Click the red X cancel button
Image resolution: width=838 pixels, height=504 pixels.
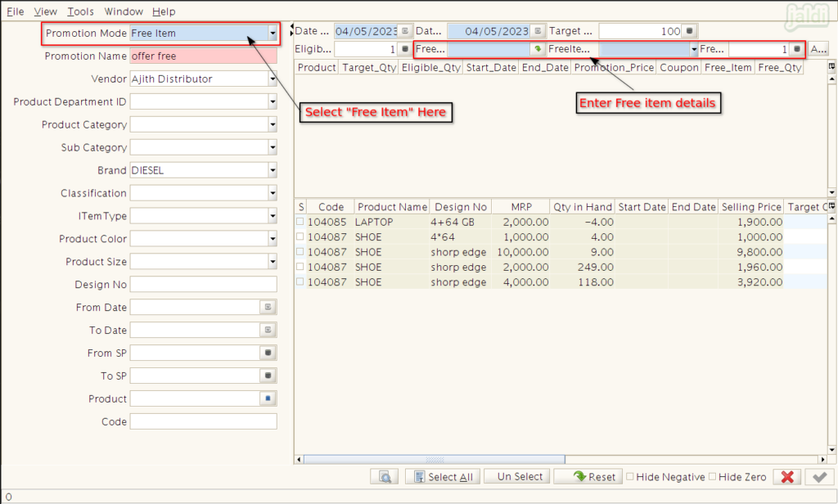[x=786, y=477]
